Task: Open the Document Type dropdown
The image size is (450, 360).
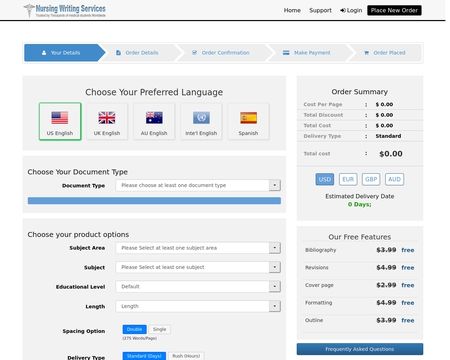Action: tap(198, 185)
